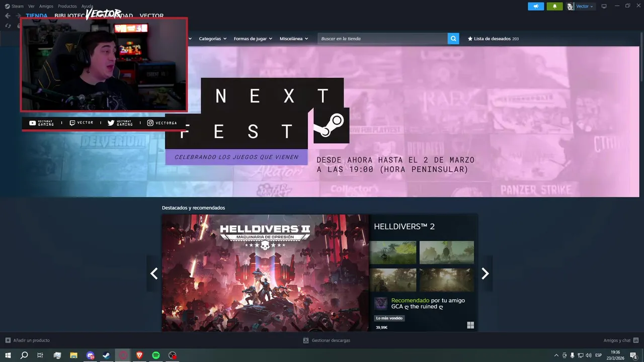Click the 39,99€ price
The image size is (644, 362).
[x=381, y=327]
